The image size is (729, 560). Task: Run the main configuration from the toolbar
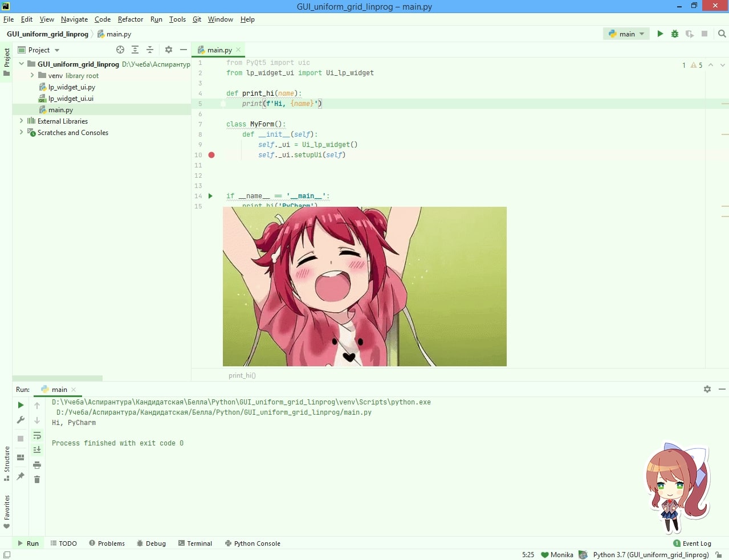point(660,34)
